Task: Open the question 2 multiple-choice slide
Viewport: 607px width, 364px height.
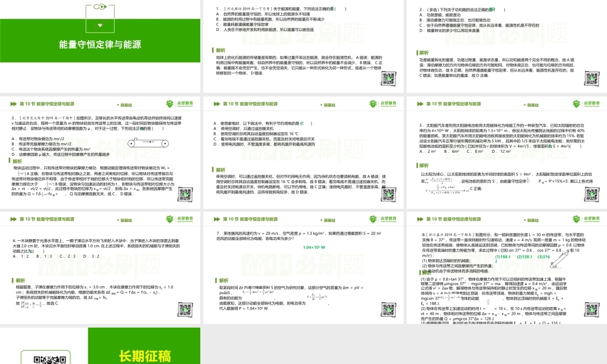Action: [x=506, y=45]
